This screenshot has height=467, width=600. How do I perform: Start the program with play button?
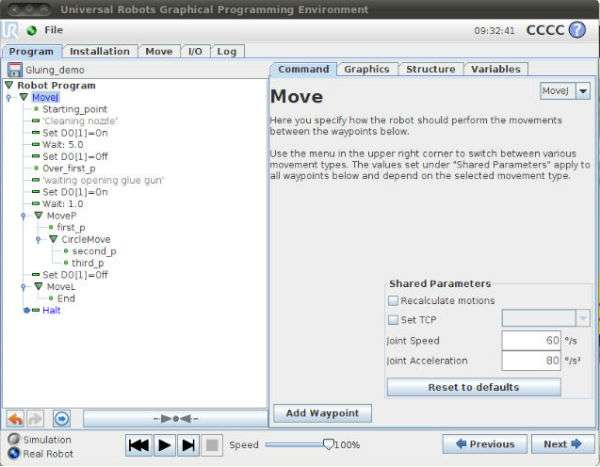[165, 445]
